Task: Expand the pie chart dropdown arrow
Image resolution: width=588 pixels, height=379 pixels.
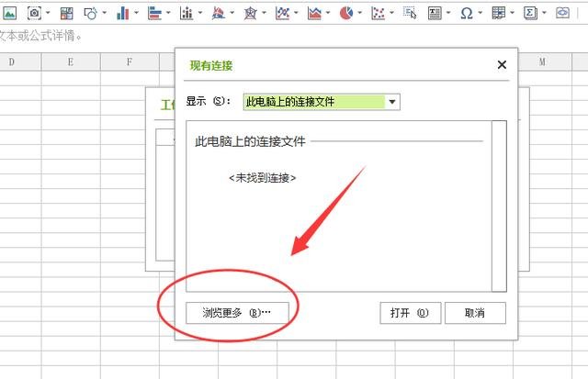Action: [x=359, y=13]
